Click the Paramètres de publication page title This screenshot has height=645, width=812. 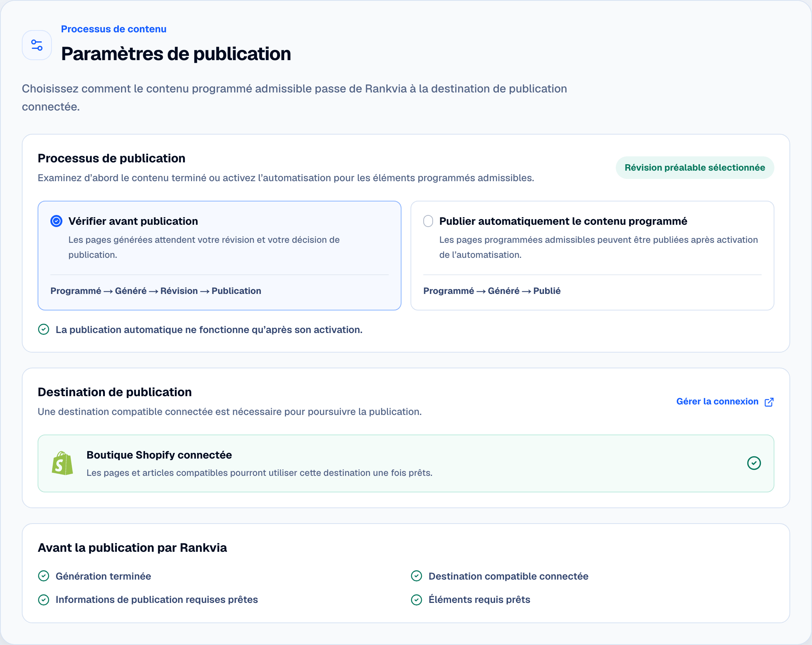coord(176,53)
